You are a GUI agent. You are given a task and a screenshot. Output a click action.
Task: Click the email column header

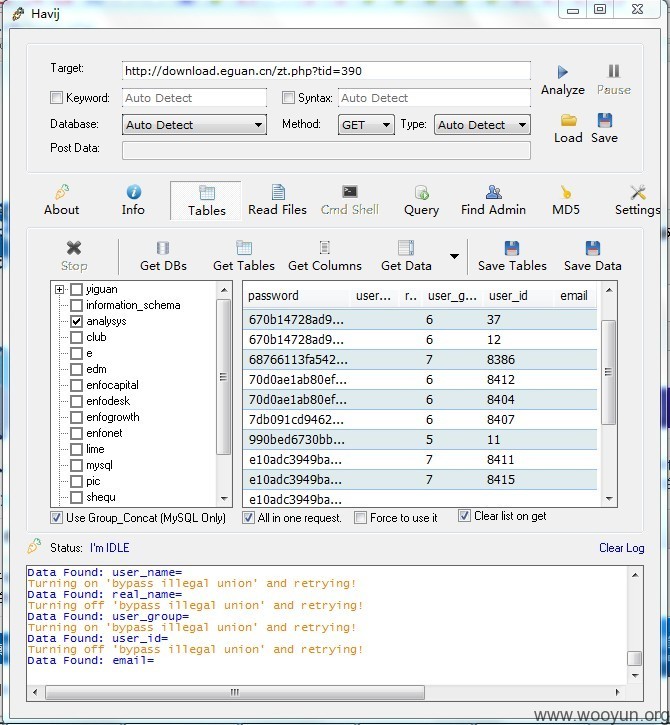575,296
